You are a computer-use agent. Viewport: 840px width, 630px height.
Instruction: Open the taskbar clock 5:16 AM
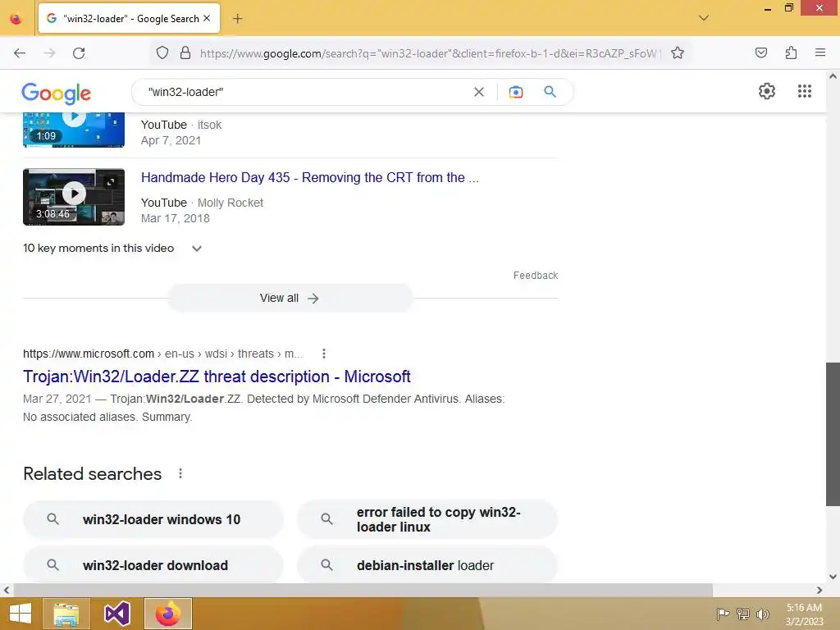(x=804, y=614)
